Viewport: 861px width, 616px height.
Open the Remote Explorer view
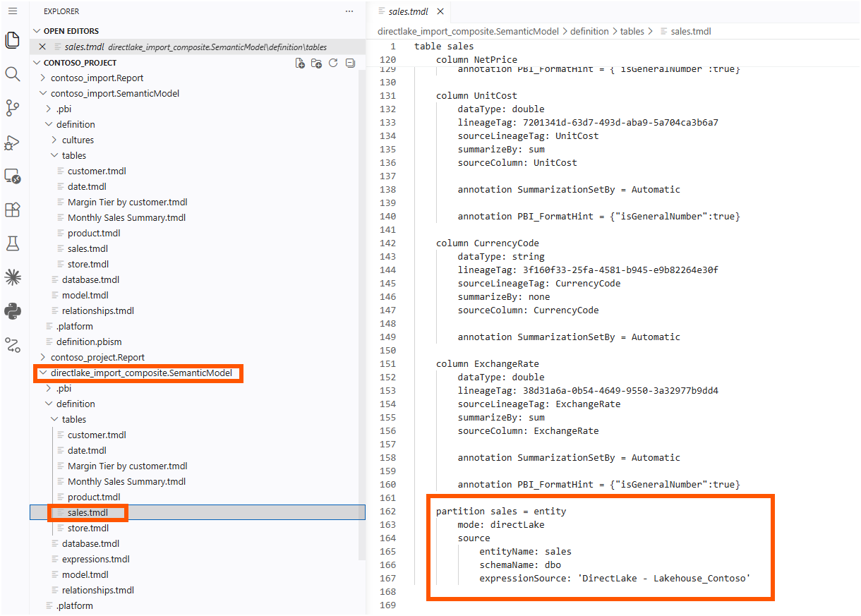coord(12,176)
